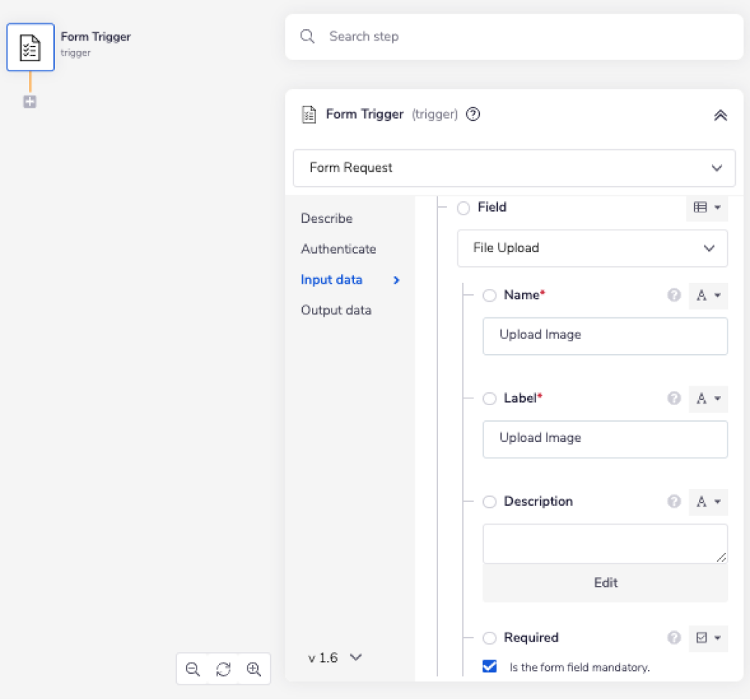Collapse the Form Trigger panel
The width and height of the screenshot is (750, 700).
point(721,115)
